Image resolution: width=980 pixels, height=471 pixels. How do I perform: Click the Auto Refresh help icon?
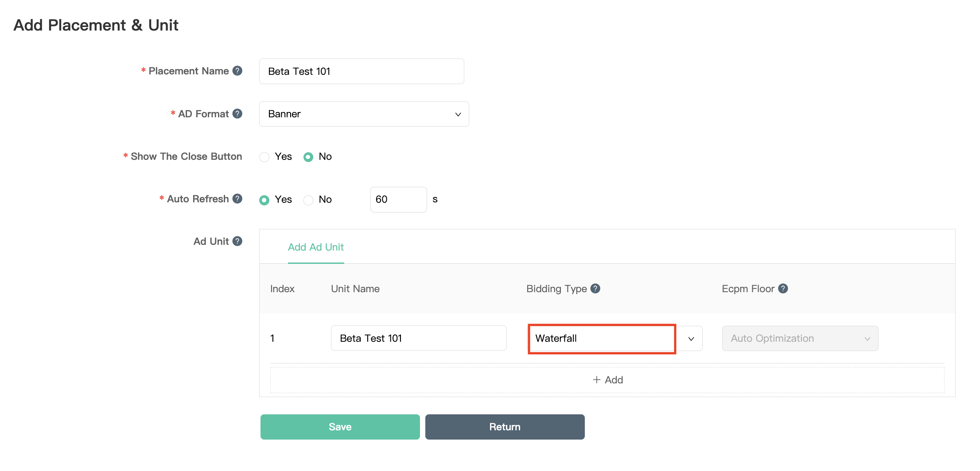pyautogui.click(x=237, y=199)
